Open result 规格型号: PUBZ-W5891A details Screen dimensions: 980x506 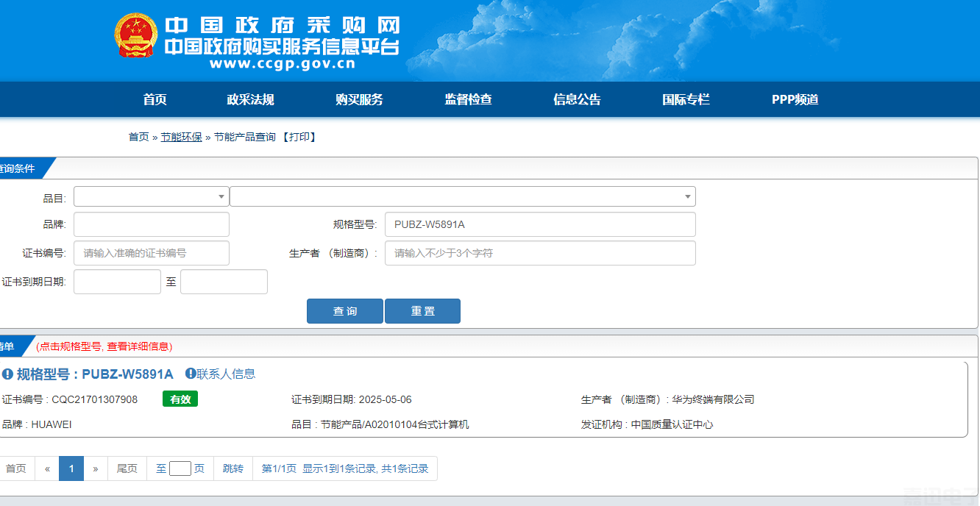pyautogui.click(x=95, y=374)
